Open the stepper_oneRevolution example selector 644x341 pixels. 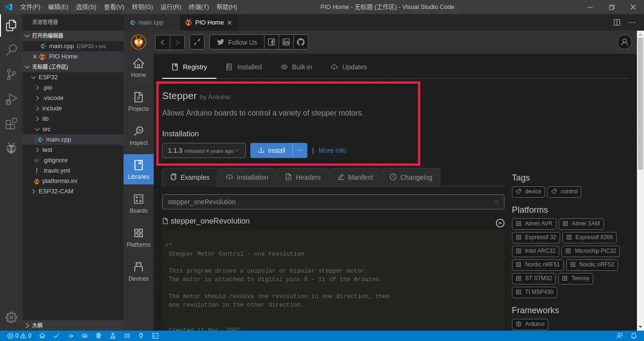click(x=333, y=202)
